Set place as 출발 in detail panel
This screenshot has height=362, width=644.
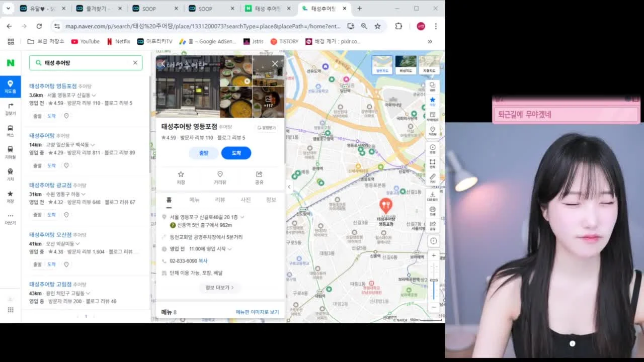tap(204, 153)
